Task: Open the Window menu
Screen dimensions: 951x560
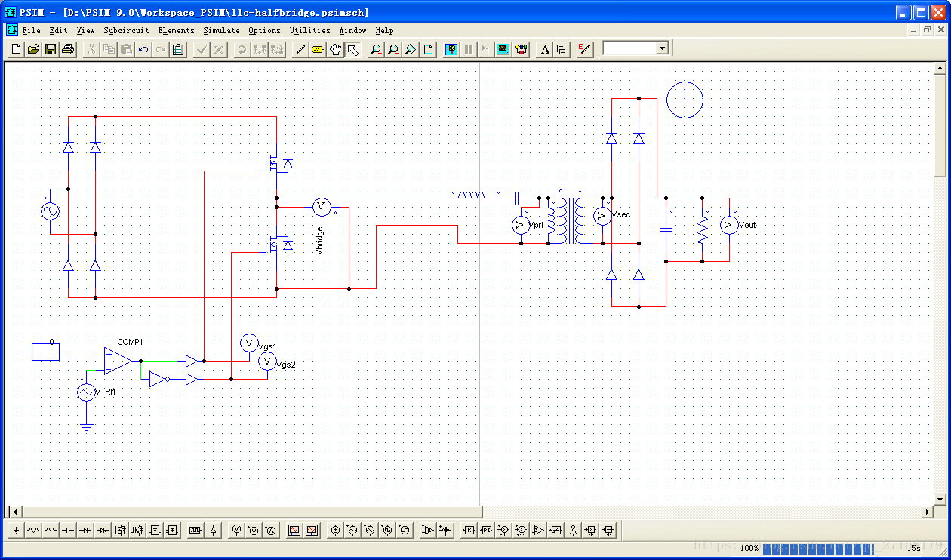Action: pos(352,30)
